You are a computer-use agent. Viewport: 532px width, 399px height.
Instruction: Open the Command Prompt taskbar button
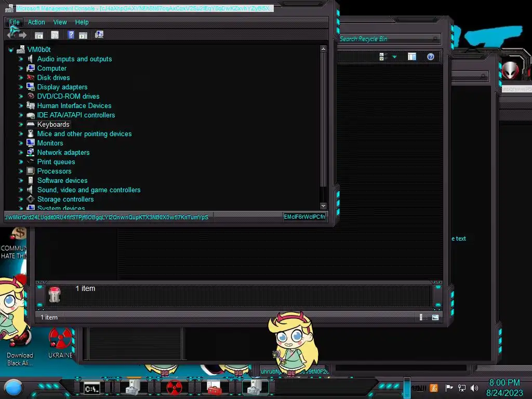[x=92, y=388]
